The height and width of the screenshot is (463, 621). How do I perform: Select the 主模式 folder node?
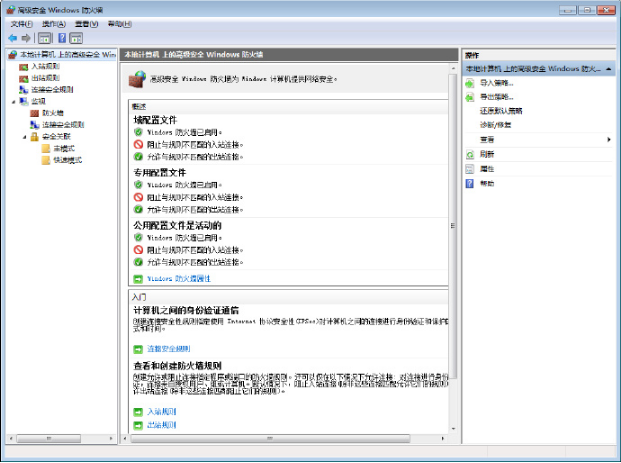[x=64, y=149]
